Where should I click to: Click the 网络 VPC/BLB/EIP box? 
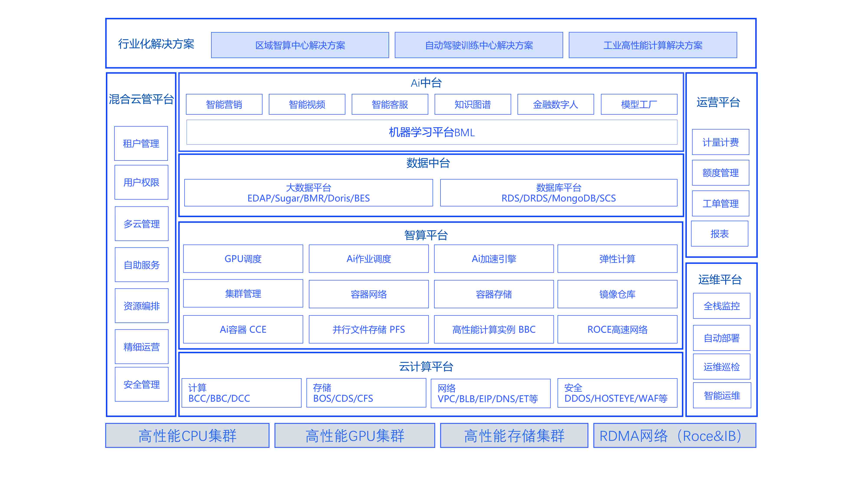coord(491,393)
